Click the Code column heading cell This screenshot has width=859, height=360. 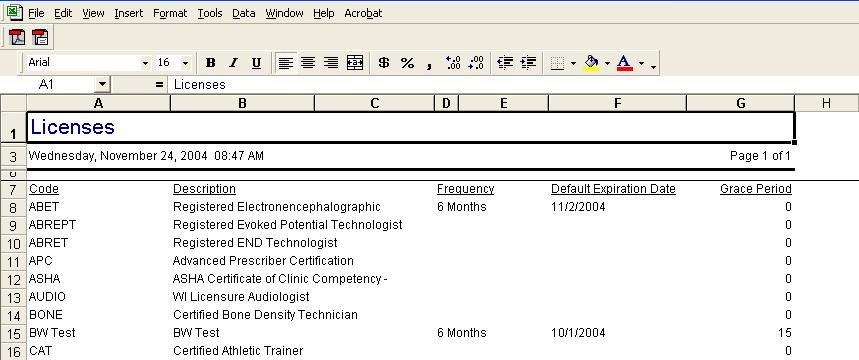[44, 189]
